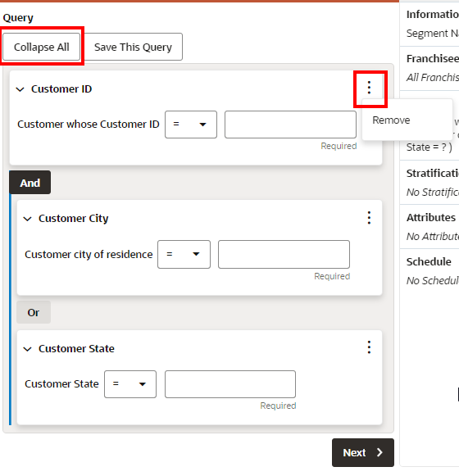Screen dimensions: 459x476
Task: Click the Collapse All button
Action: tap(42, 47)
